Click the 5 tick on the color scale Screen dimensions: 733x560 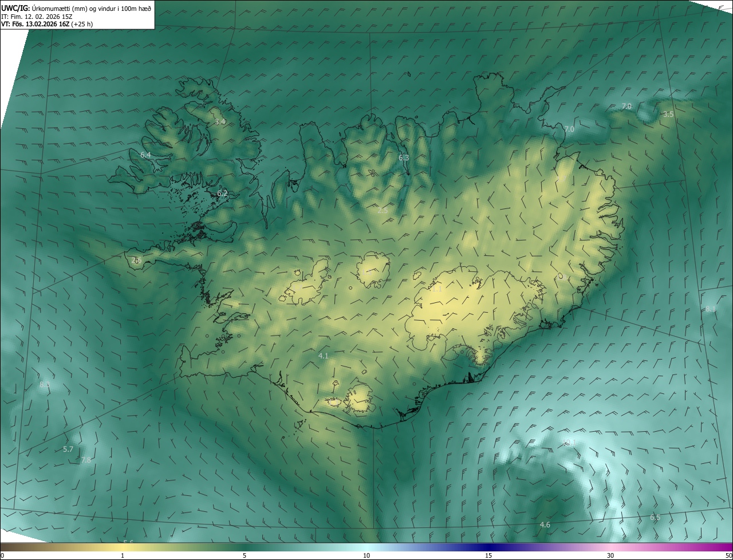click(x=245, y=555)
